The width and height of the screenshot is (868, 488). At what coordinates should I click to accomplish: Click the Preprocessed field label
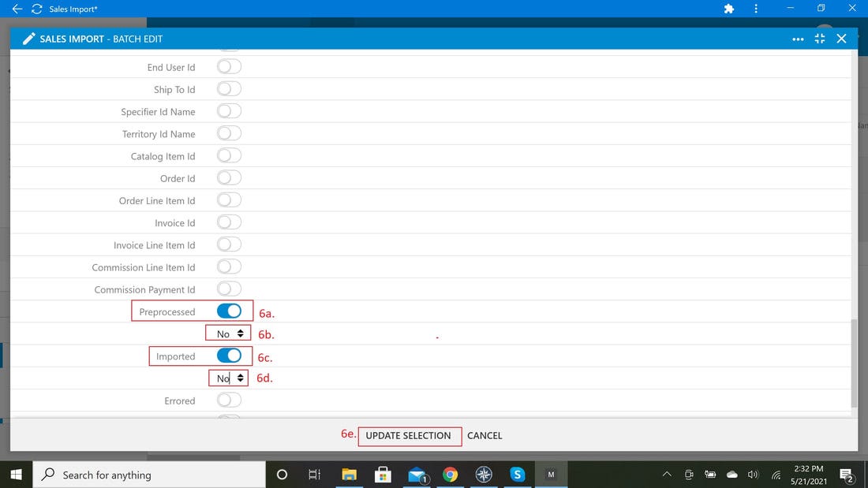[167, 312]
